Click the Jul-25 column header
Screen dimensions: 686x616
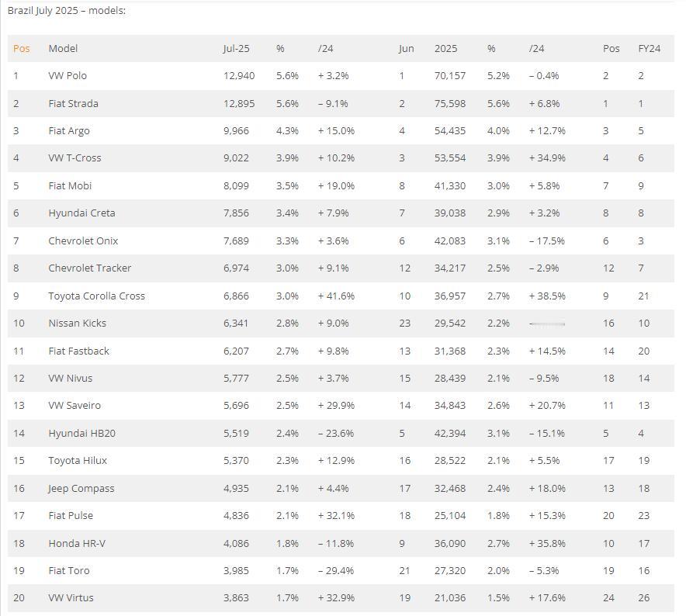tap(236, 49)
